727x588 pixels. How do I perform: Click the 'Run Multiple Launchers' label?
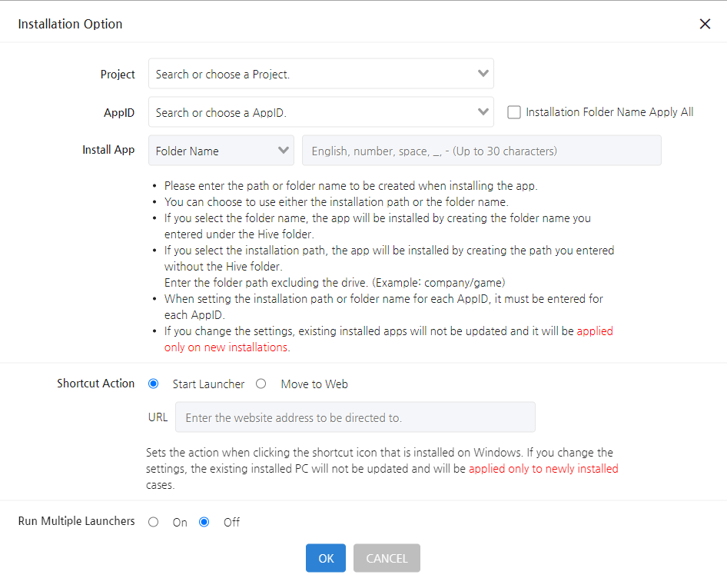click(x=77, y=521)
